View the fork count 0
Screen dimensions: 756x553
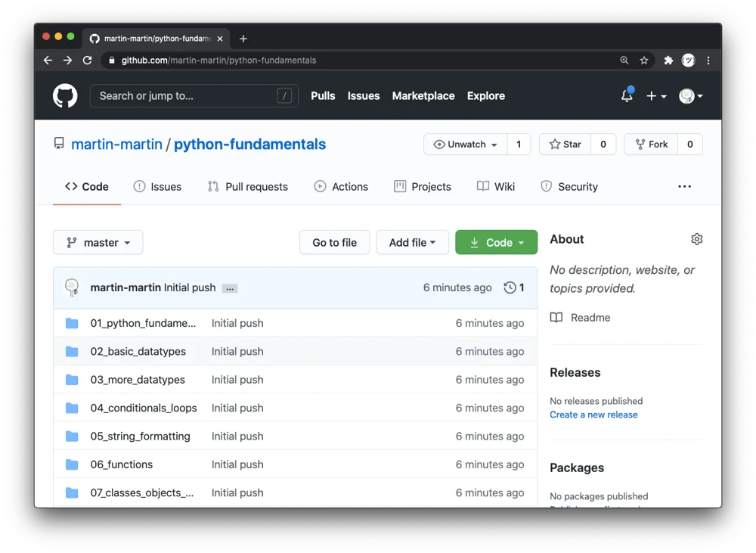point(690,144)
